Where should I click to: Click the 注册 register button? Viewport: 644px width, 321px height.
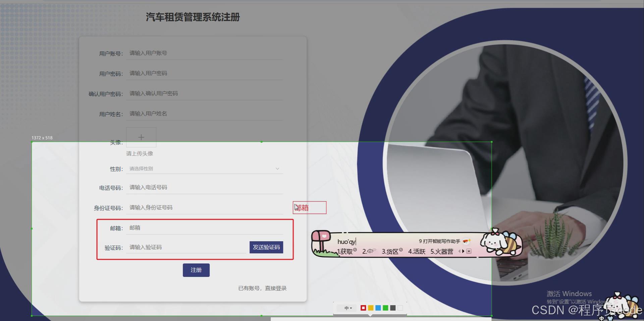(x=196, y=270)
